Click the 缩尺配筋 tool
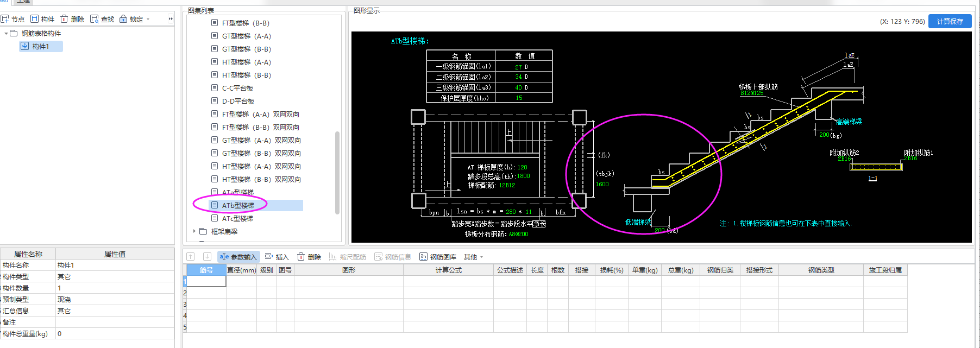 pyautogui.click(x=348, y=257)
